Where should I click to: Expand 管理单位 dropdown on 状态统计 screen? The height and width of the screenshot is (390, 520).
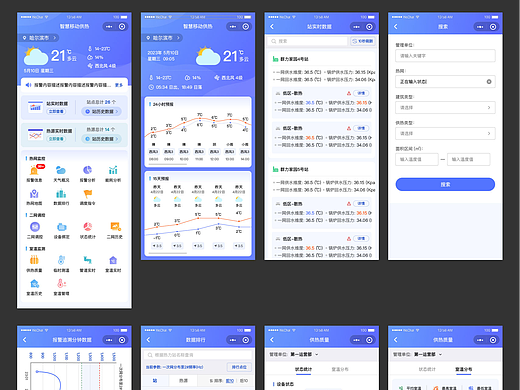click(304, 354)
